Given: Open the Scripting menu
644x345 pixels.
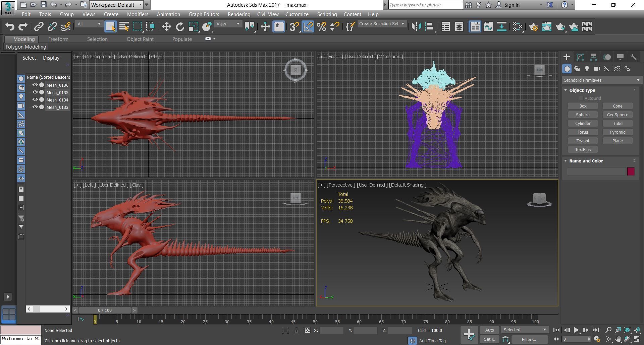Looking at the screenshot, I should point(327,14).
